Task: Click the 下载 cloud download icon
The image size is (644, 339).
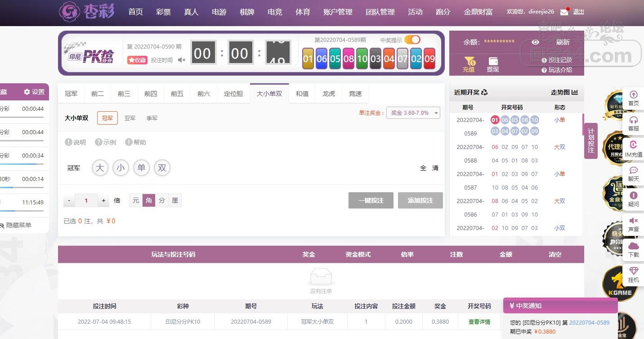Action: click(x=633, y=249)
